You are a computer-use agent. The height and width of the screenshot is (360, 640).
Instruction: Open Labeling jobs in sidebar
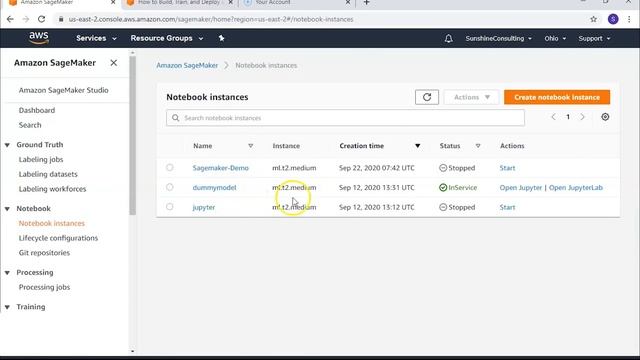pyautogui.click(x=41, y=159)
